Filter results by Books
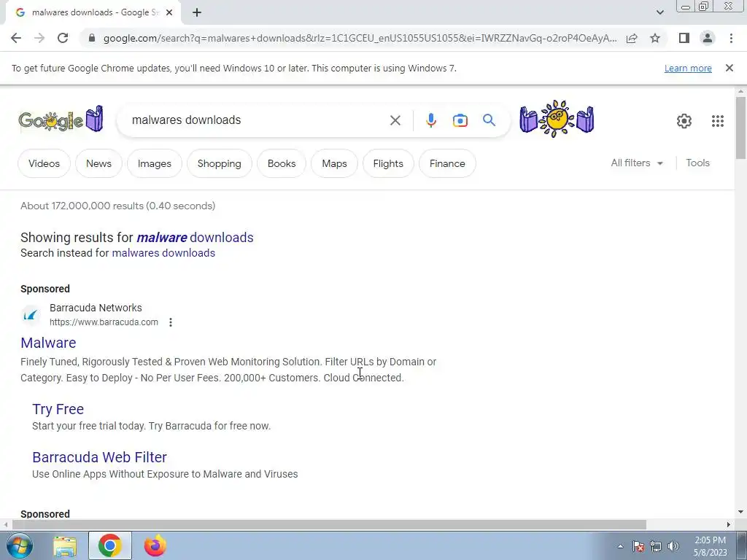The width and height of the screenshot is (747, 560). point(282,163)
